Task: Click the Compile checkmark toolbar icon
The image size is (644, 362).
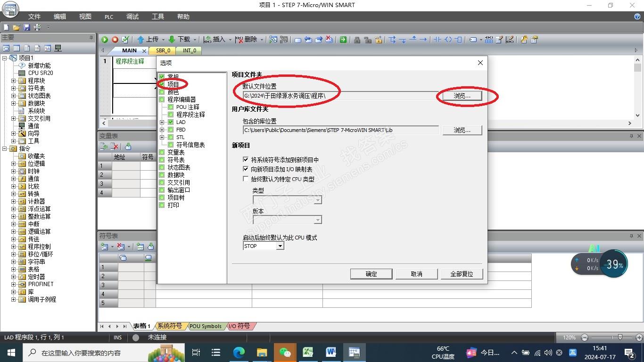Action: click(x=125, y=40)
